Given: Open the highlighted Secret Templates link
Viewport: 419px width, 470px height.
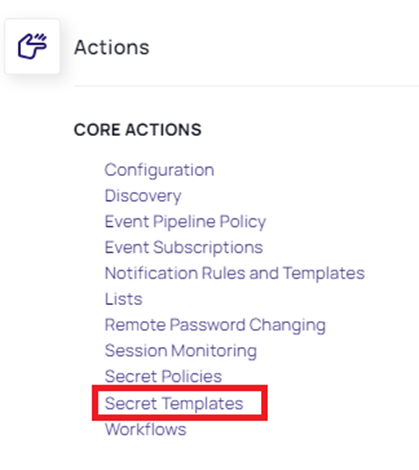Looking at the screenshot, I should (x=174, y=403).
